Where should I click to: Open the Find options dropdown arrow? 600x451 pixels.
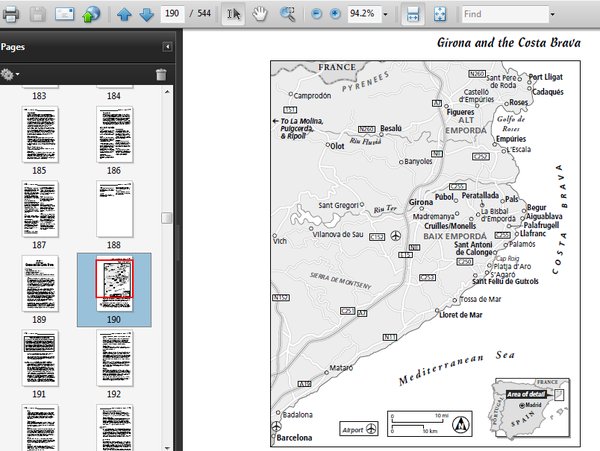552,15
